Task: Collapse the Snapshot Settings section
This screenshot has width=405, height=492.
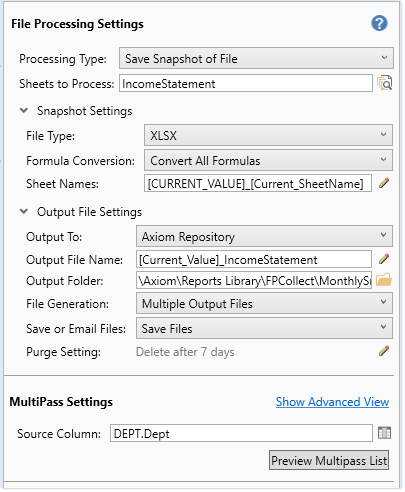Action: pyautogui.click(x=24, y=111)
